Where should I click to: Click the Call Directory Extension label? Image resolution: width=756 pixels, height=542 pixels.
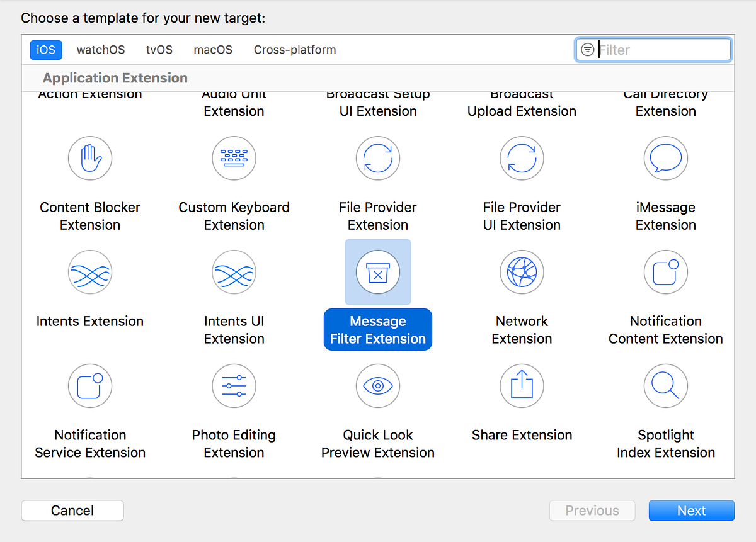click(666, 105)
